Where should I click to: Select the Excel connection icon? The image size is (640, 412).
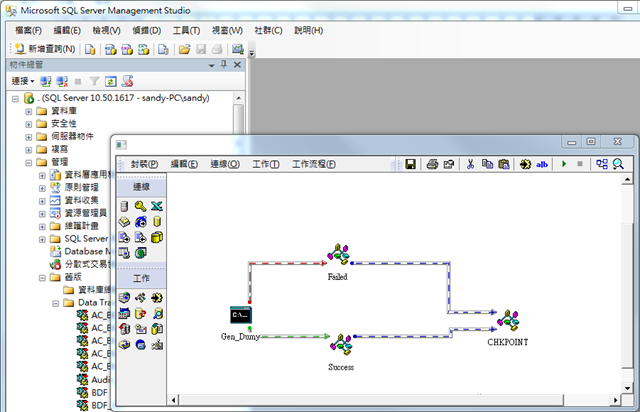(x=157, y=206)
